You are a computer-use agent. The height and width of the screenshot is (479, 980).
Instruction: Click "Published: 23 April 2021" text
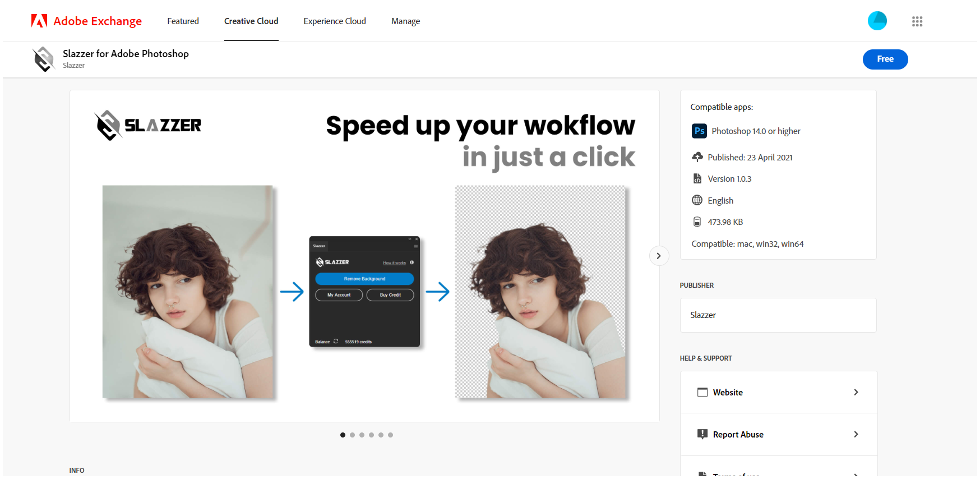coord(750,158)
